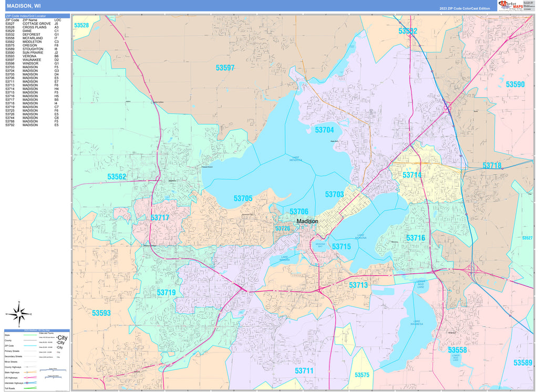Click the 53704 ZIP code label on map

click(324, 130)
